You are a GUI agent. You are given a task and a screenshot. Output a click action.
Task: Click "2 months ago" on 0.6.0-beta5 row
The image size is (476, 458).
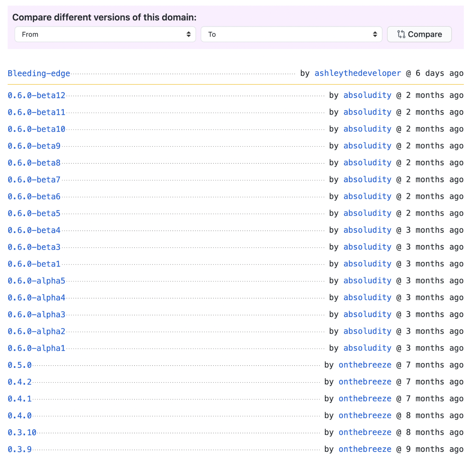[435, 213]
